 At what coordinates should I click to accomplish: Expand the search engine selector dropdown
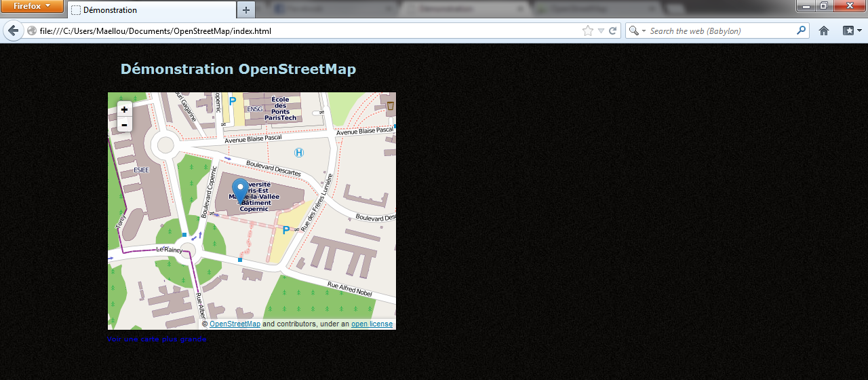tap(636, 31)
